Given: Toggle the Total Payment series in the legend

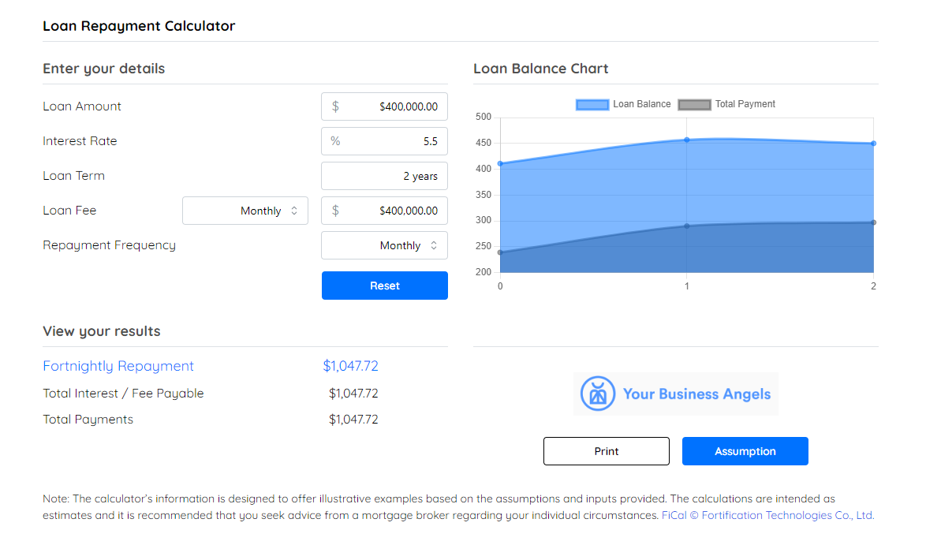Looking at the screenshot, I should point(693,104).
